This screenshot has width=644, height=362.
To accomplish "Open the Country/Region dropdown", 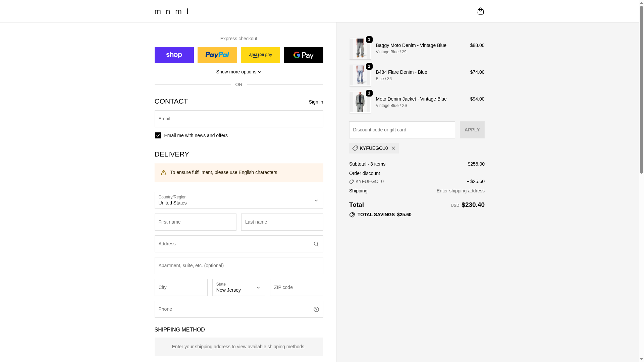I will tap(238, 200).
